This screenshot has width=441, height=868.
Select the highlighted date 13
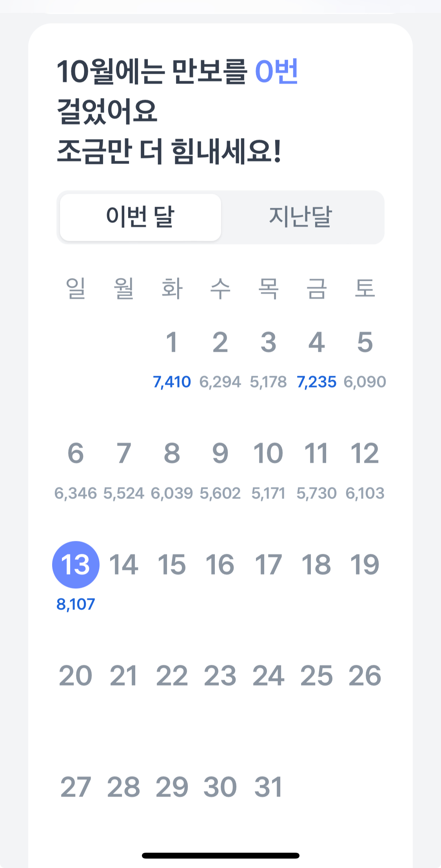tap(76, 564)
